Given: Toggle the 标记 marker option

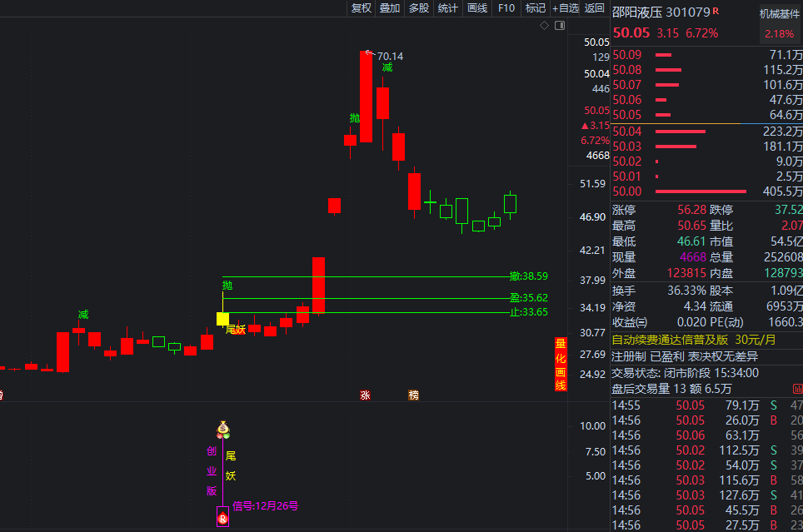Looking at the screenshot, I should coord(535,8).
